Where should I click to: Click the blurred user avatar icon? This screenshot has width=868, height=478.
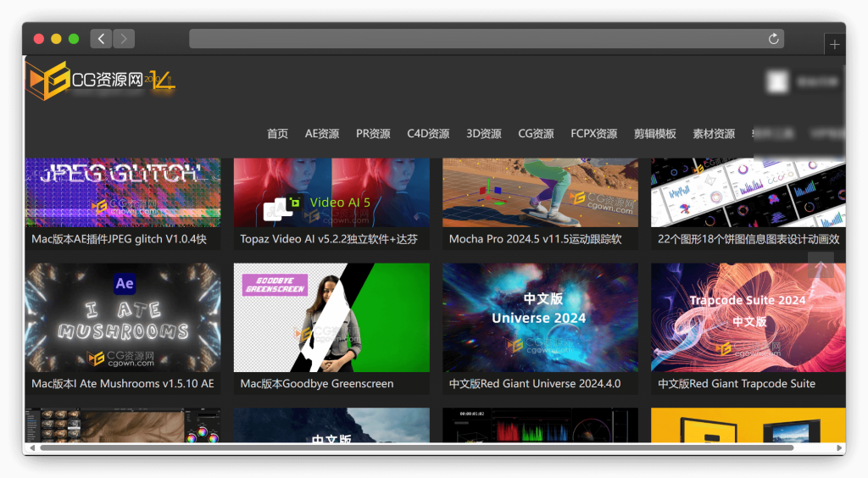[x=776, y=81]
